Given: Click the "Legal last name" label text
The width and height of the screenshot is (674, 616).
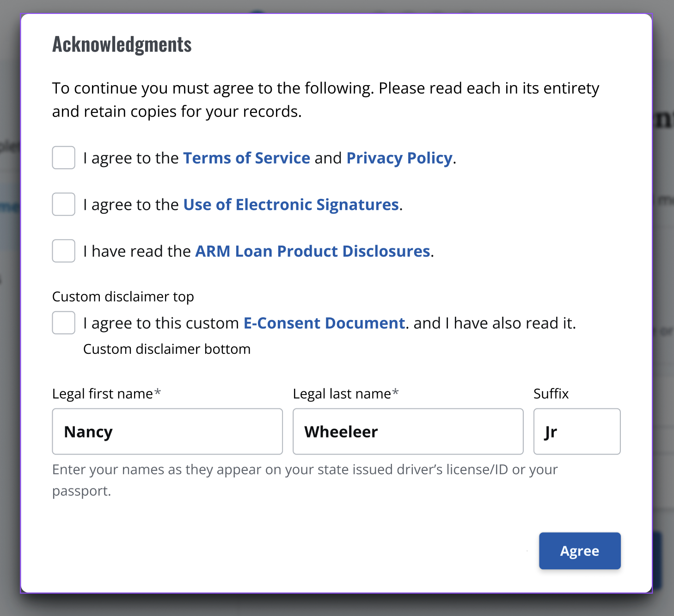Looking at the screenshot, I should point(342,394).
